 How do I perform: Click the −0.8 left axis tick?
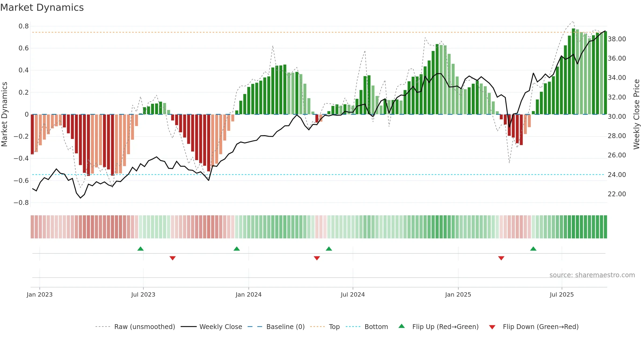point(21,203)
